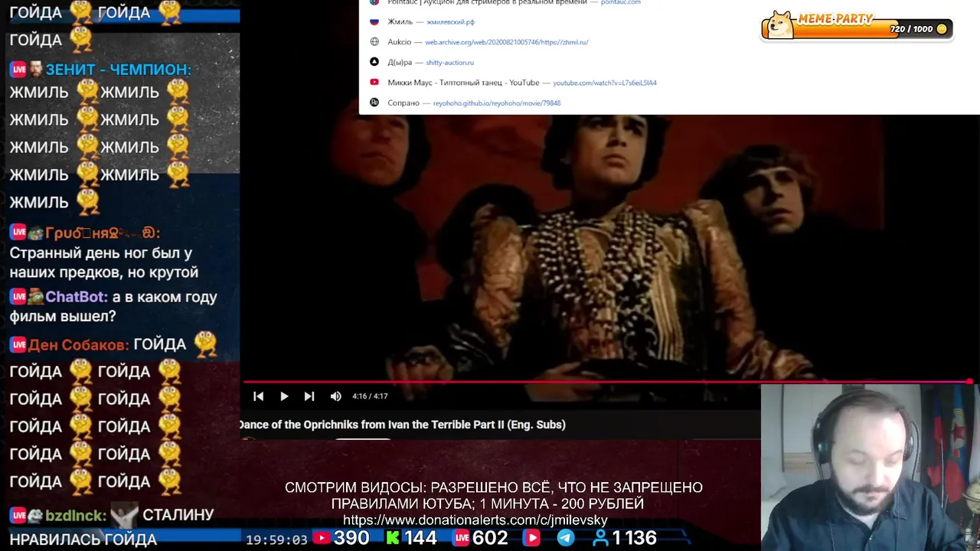Skip to the next video
Screen dimensions: 980x551
coord(309,396)
